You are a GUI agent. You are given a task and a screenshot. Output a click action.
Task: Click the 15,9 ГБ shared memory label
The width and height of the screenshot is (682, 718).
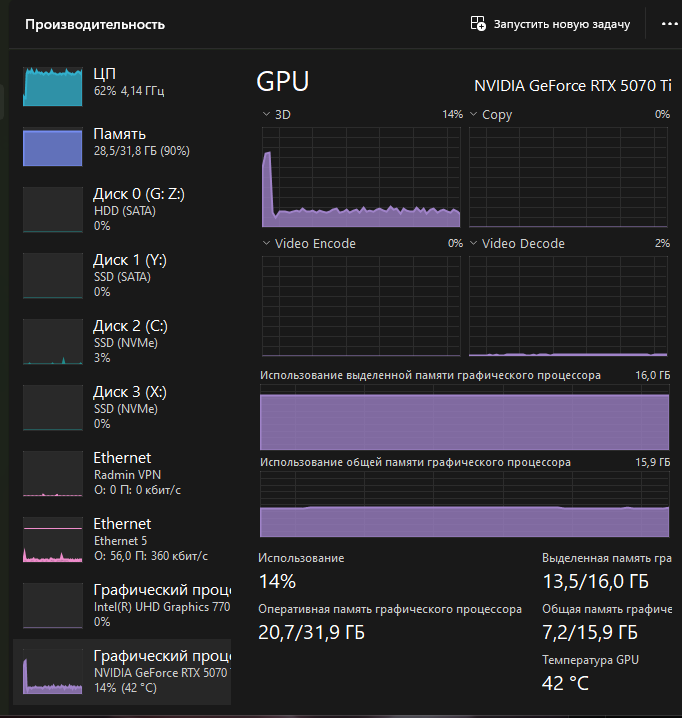click(652, 462)
